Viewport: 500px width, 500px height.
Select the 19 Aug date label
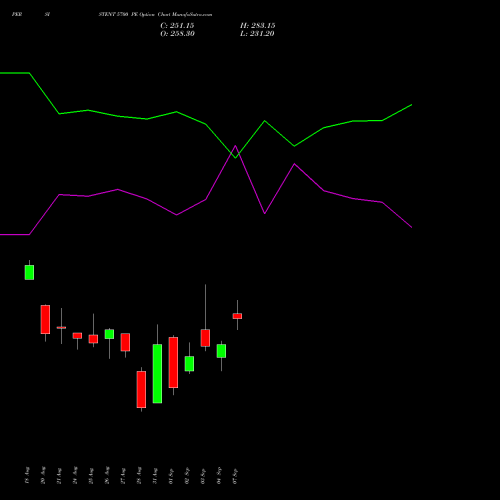(27, 475)
